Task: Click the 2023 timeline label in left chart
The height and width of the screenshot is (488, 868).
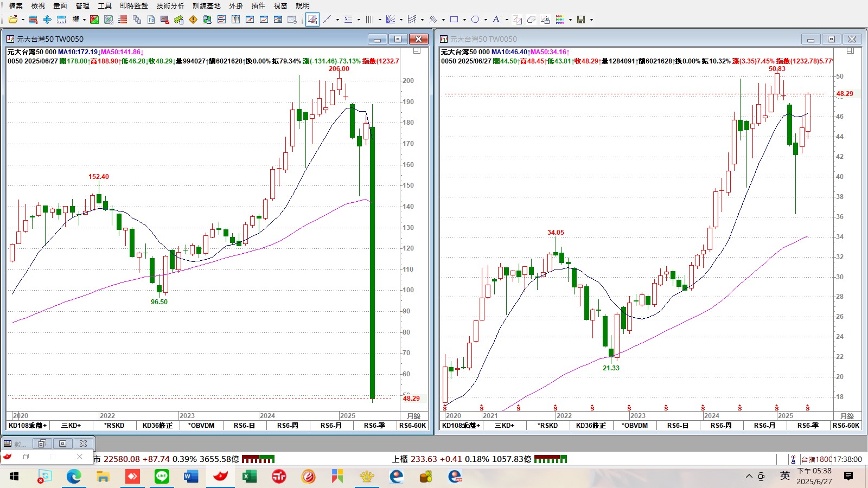Action: (187, 416)
